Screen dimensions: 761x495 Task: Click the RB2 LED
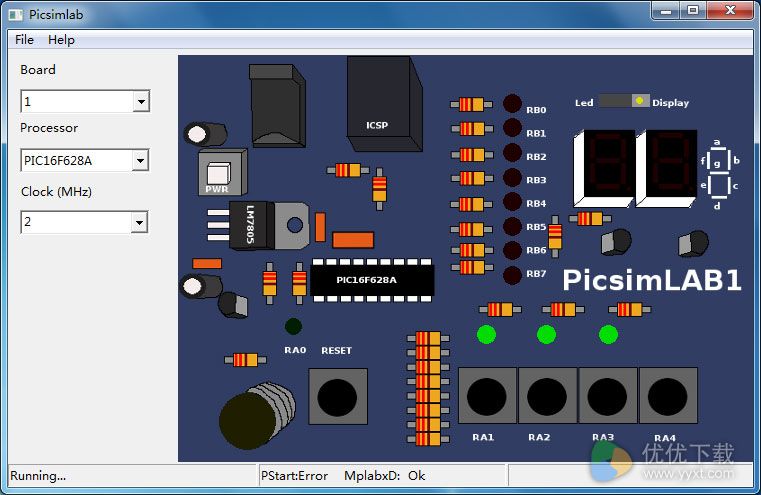[512, 152]
